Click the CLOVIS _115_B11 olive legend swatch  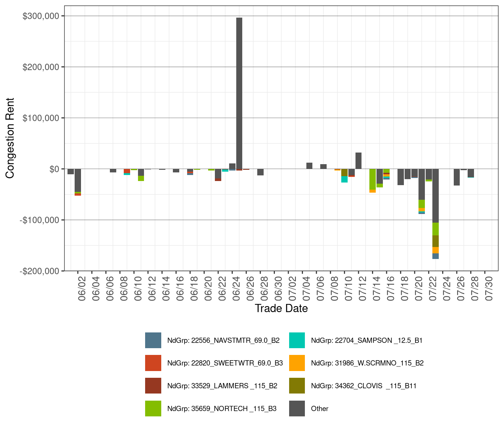pos(297,386)
